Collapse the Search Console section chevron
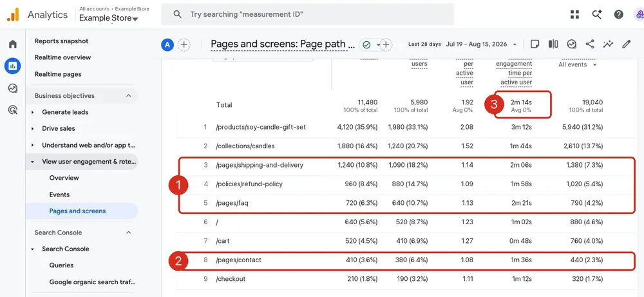 [129, 233]
